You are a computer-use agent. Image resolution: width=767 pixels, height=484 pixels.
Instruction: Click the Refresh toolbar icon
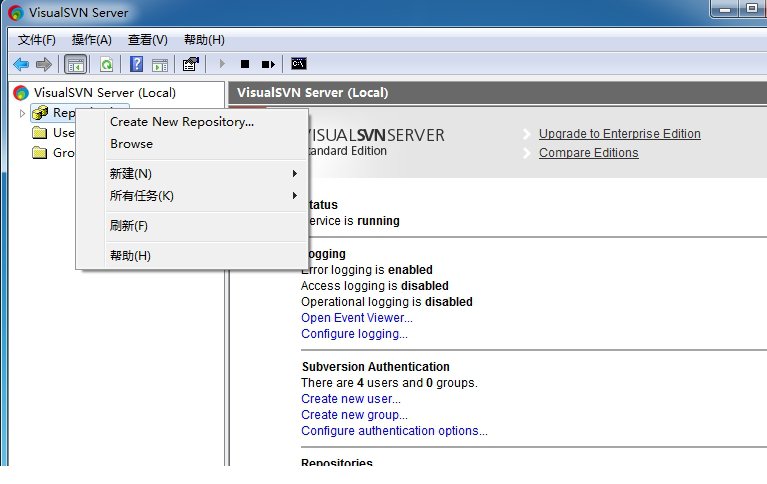[x=106, y=64]
